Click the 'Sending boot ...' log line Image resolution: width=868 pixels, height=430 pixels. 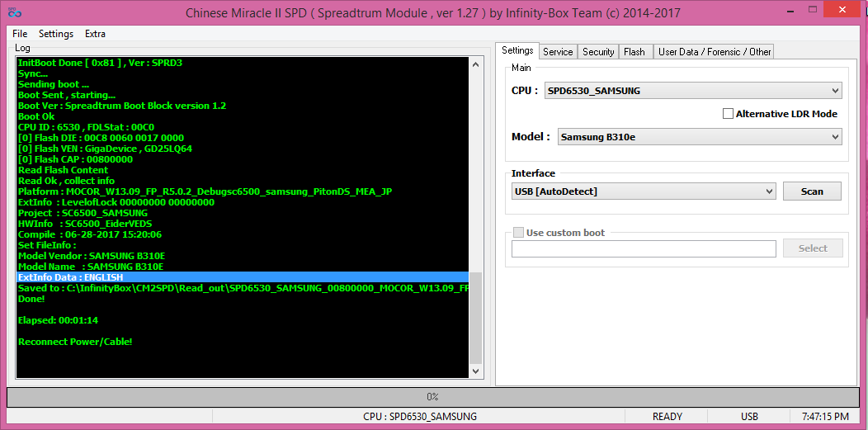tap(54, 84)
